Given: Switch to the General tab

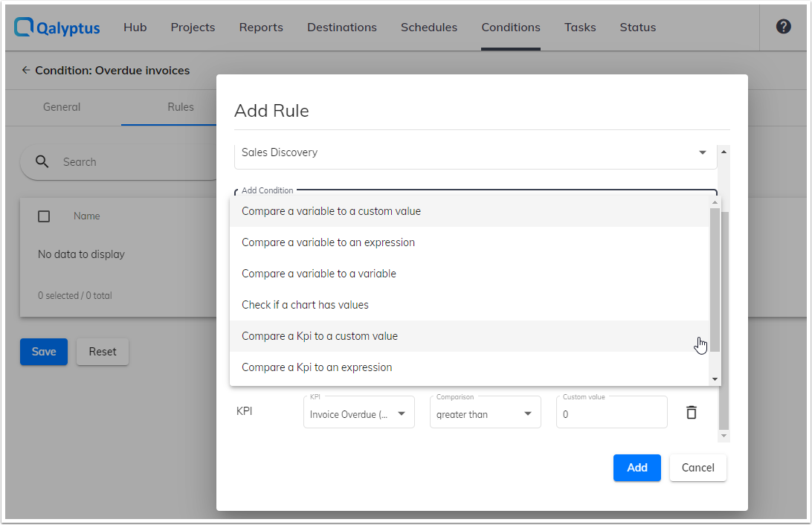Looking at the screenshot, I should point(62,107).
